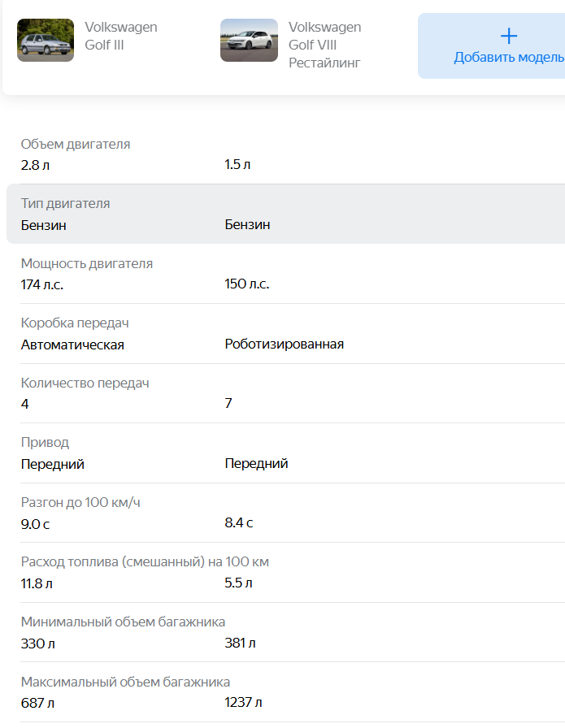Viewport: 565px width, 728px height.
Task: Open the Golf VIII Рестайлинг car photo
Action: tap(249, 41)
